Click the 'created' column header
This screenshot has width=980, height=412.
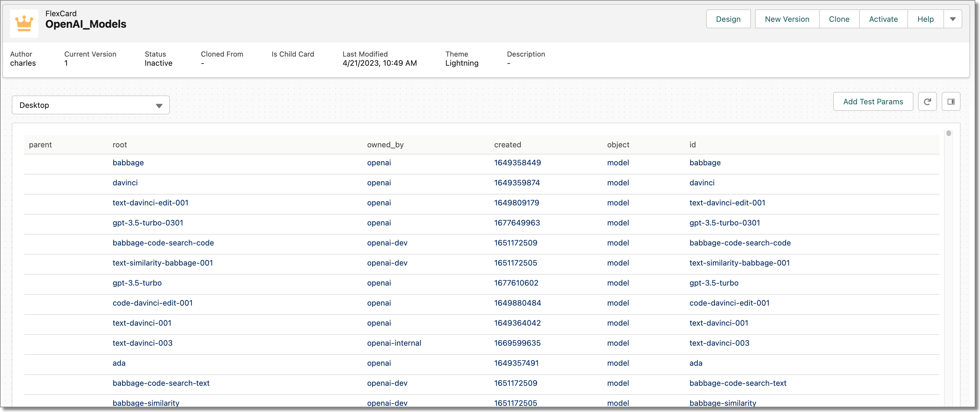[507, 145]
